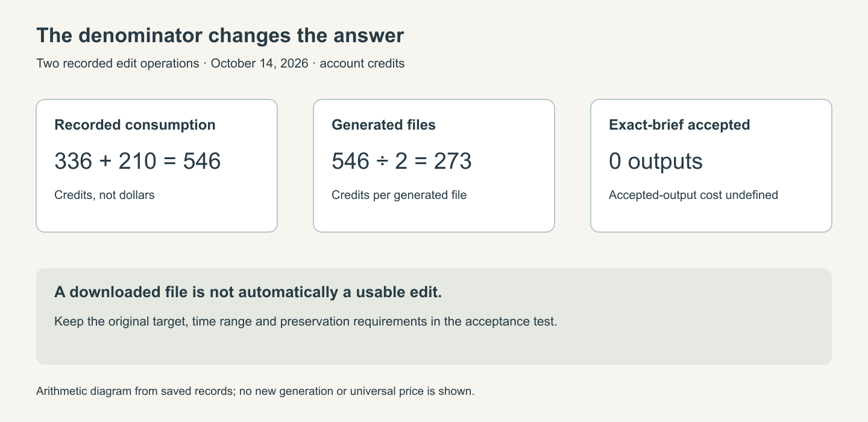Viewport: 868px width, 422px height.
Task: Click the heading 'The denominator changes the answer'
Action: pos(220,36)
